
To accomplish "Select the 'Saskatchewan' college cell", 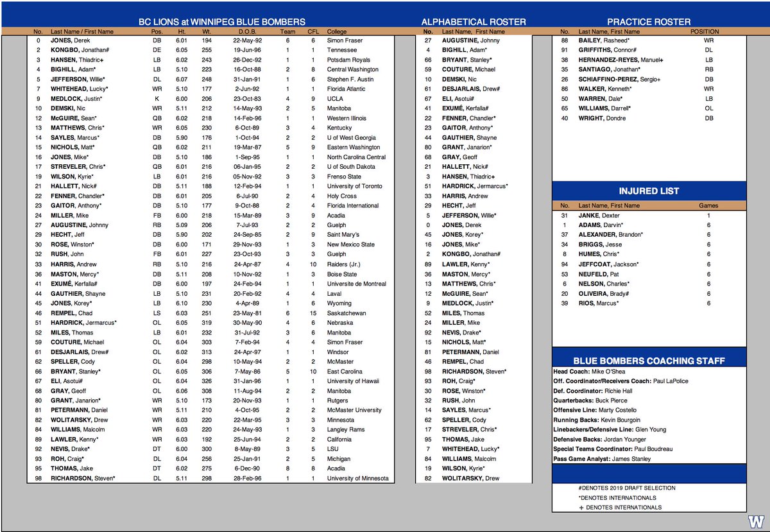I will tap(346, 313).
